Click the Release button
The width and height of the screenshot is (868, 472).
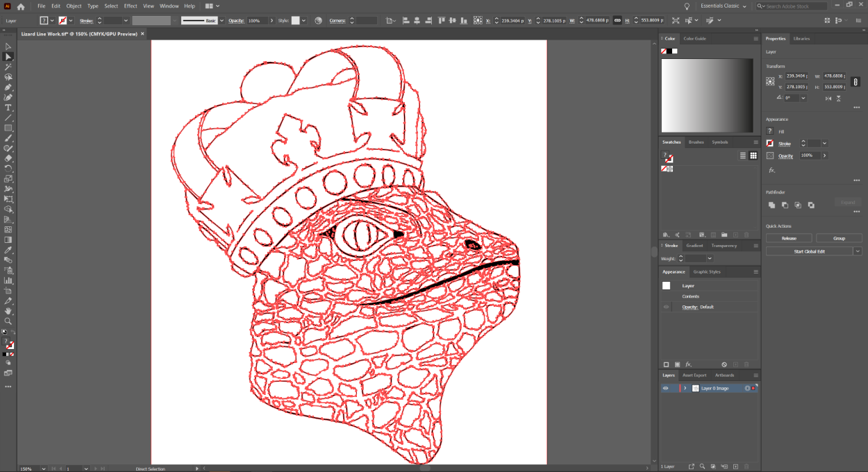(789, 238)
